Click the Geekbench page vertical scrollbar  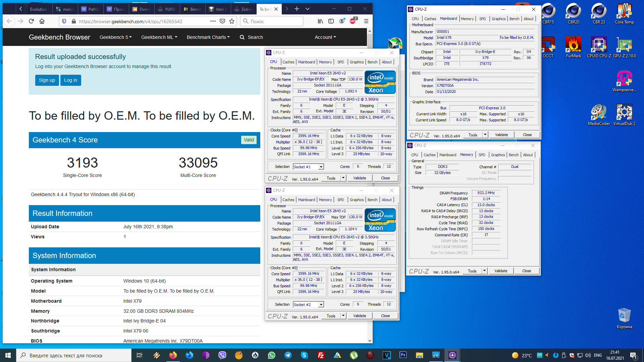click(370, 186)
